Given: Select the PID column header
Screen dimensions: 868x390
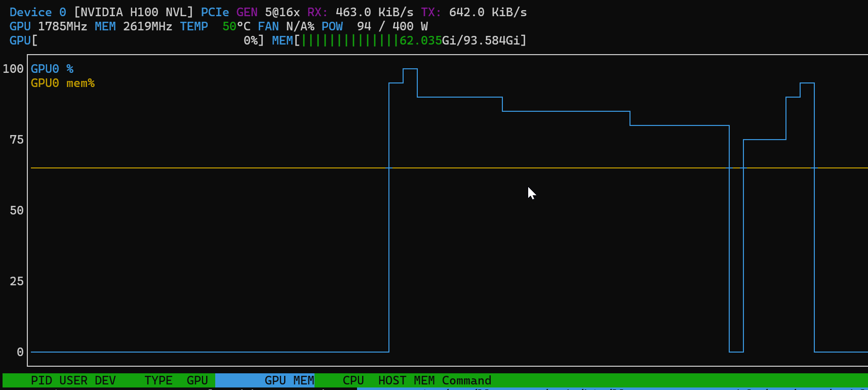Looking at the screenshot, I should pos(42,380).
